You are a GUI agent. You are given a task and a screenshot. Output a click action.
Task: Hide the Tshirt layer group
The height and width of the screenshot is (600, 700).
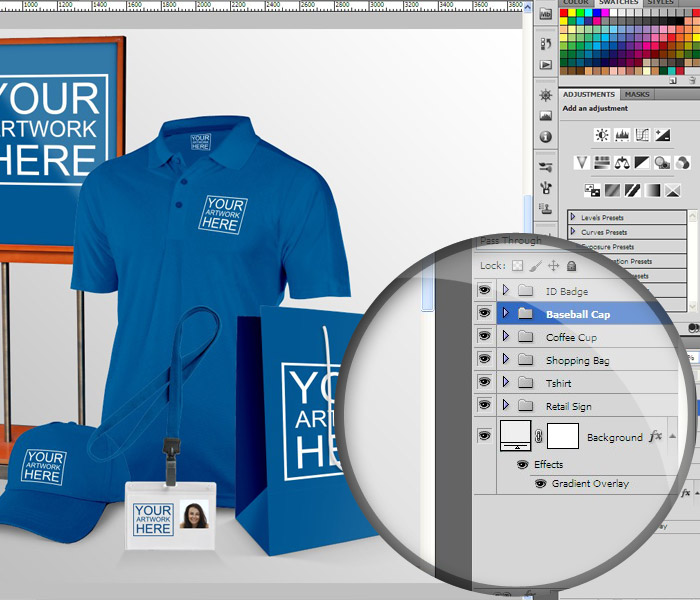484,382
